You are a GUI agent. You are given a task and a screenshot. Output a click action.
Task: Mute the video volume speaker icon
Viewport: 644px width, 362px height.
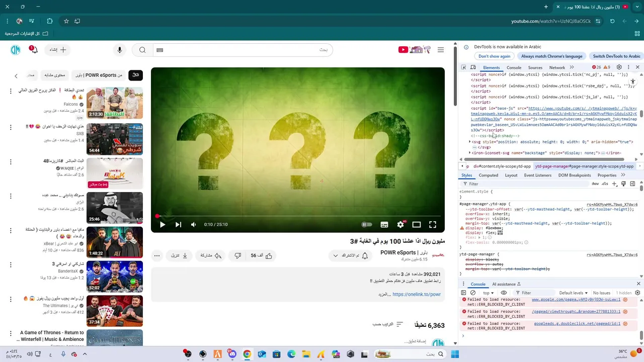(x=193, y=225)
